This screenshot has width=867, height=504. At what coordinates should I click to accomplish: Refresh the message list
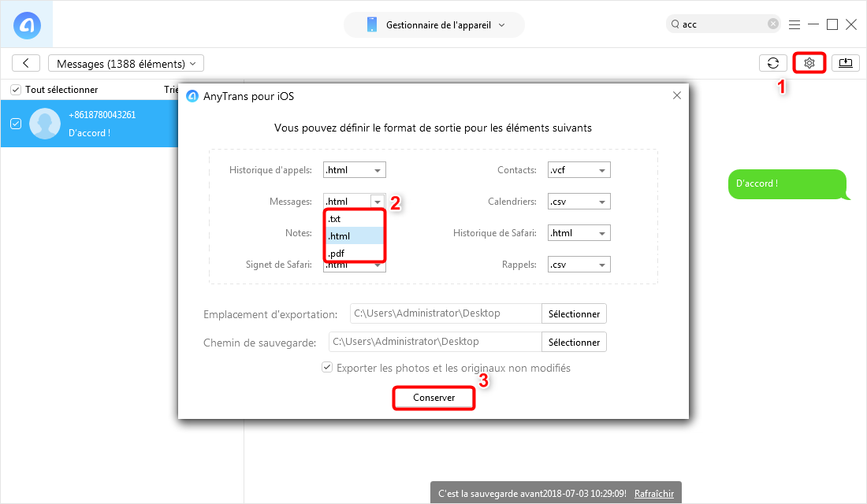773,63
